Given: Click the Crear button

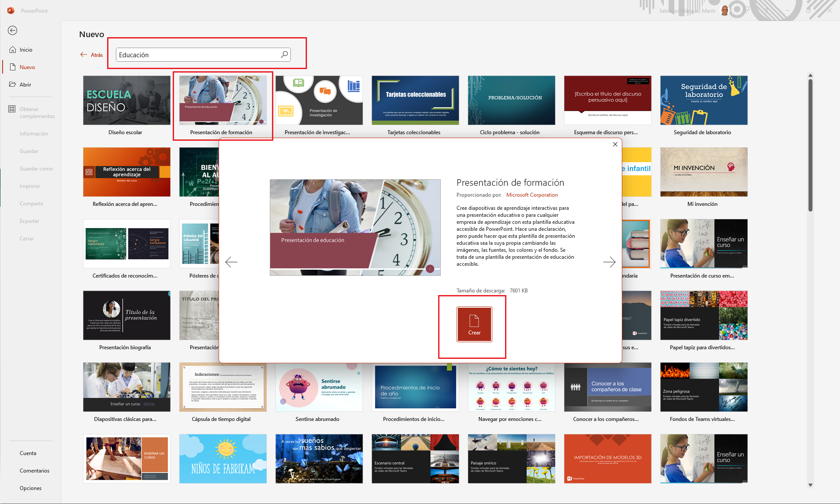Looking at the screenshot, I should point(474,324).
